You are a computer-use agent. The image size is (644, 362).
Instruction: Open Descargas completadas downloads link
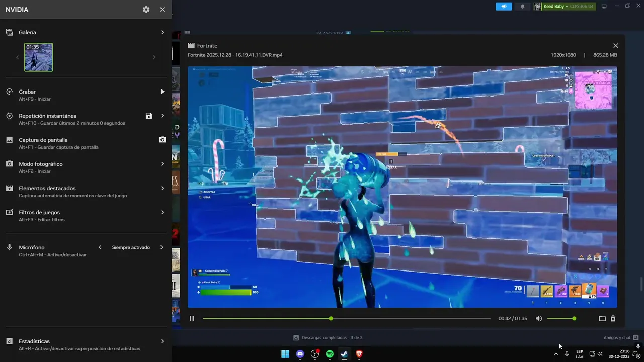click(328, 338)
